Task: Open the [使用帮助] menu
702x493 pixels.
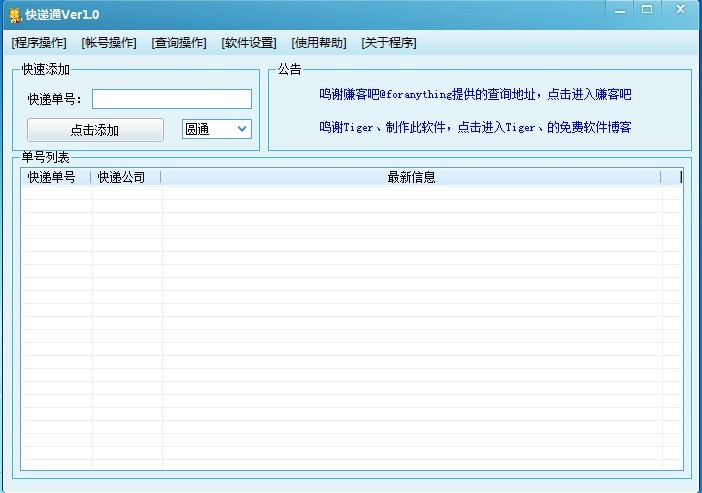Action: tap(319, 43)
